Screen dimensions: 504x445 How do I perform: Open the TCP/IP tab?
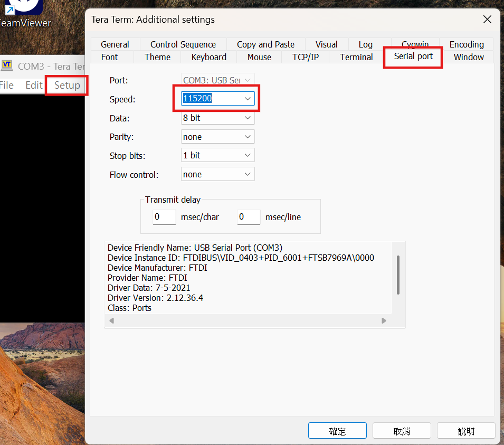click(x=306, y=57)
